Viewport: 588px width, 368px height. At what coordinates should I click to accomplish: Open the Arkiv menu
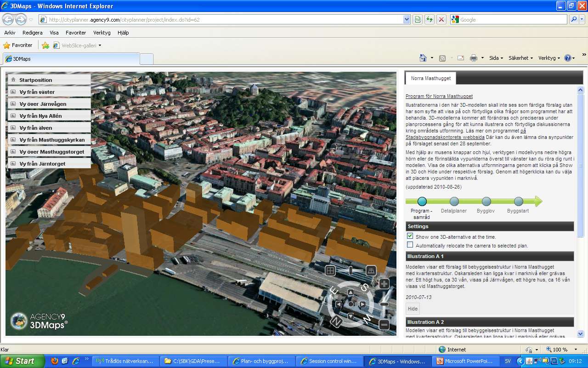click(10, 33)
